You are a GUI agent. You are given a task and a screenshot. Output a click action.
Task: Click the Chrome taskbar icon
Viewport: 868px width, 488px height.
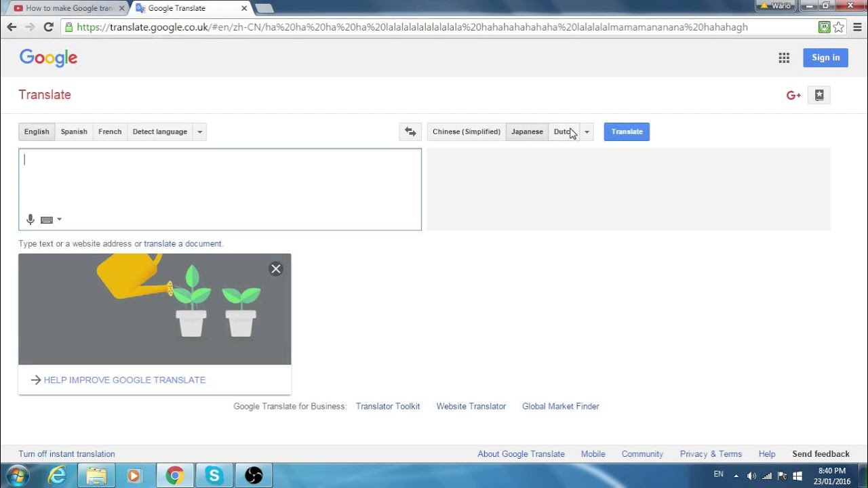pos(175,475)
